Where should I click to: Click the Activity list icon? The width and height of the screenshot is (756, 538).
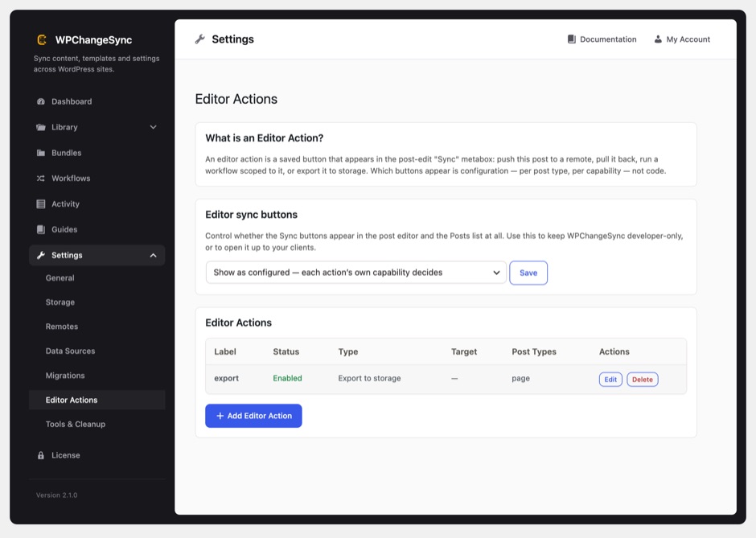41,204
